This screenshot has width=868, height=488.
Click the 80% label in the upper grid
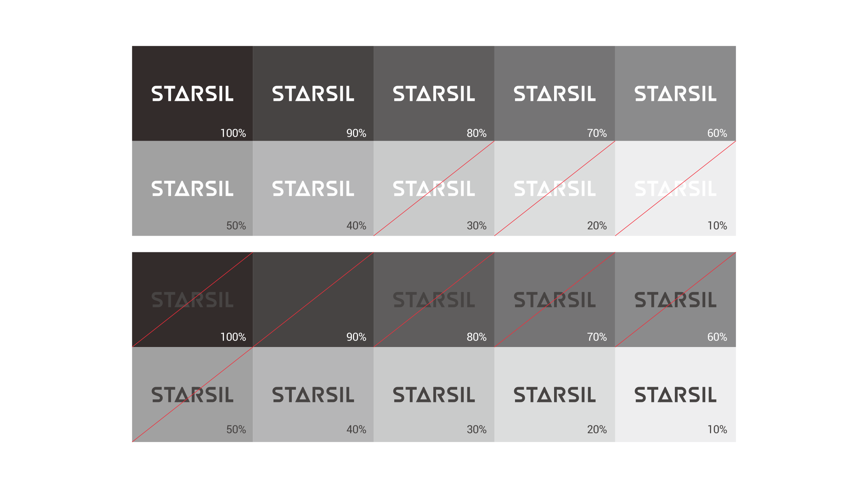(476, 133)
